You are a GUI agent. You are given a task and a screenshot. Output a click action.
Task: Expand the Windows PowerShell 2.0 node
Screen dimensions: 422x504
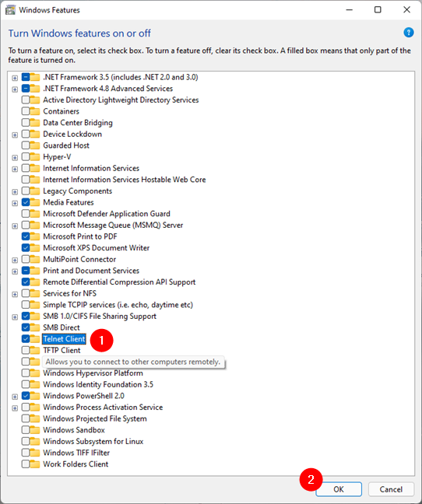tap(15, 397)
